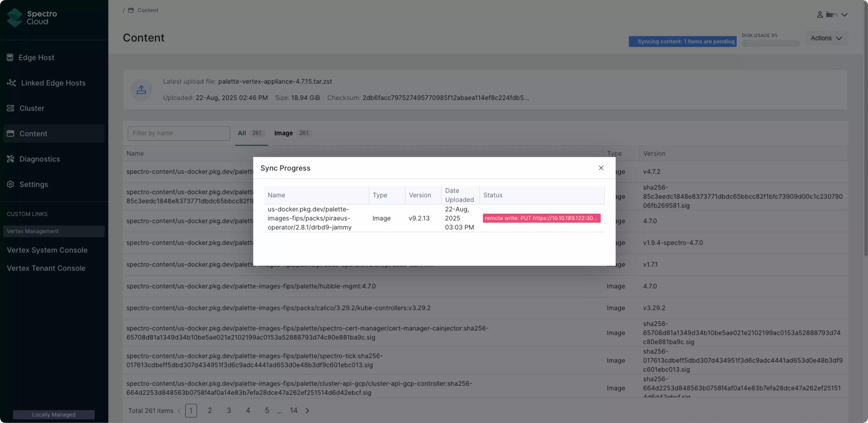Screen dimensions: 868x423
Task: Click the Content breadcrumb icon at top
Action: click(x=131, y=10)
